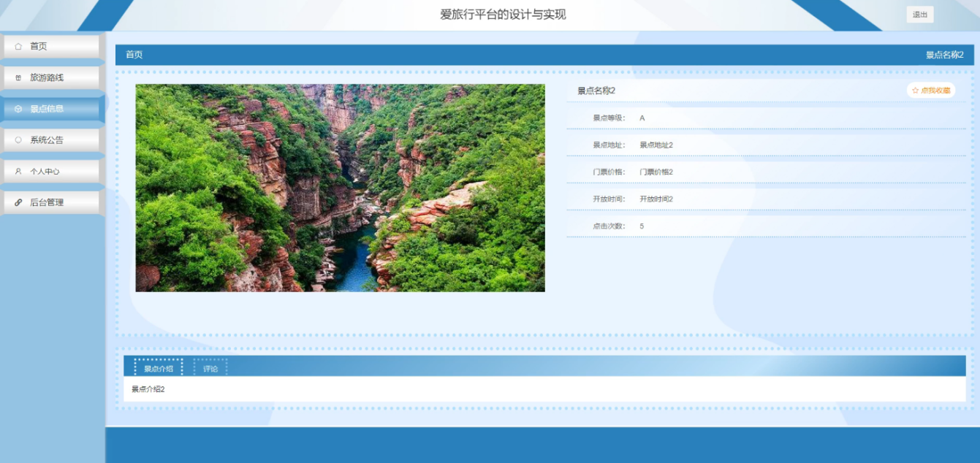This screenshot has width=980, height=463.
Task: Click the 景点等级 label
Action: tap(609, 118)
